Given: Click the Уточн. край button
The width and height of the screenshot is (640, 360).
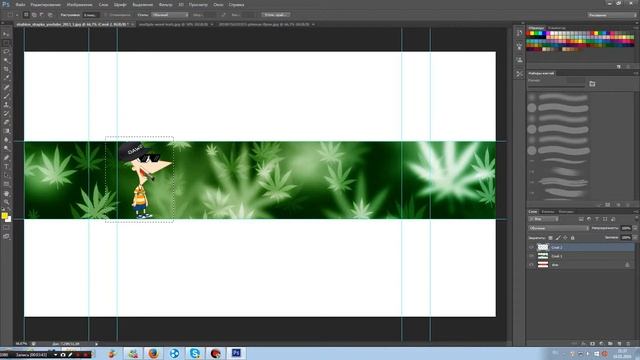Looking at the screenshot, I should point(276,15).
